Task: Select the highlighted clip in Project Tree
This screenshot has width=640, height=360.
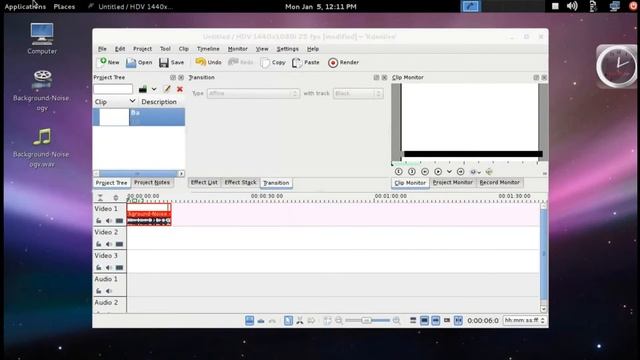Action: pos(139,117)
